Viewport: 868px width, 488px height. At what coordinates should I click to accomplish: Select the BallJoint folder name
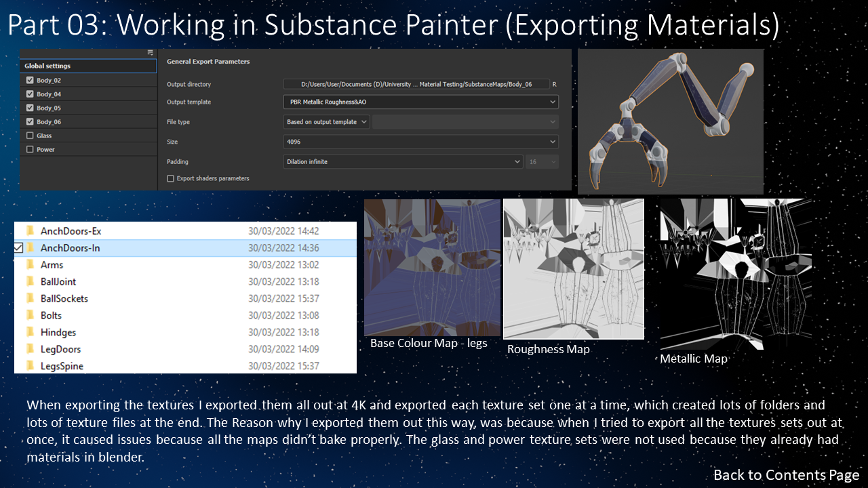click(58, 281)
